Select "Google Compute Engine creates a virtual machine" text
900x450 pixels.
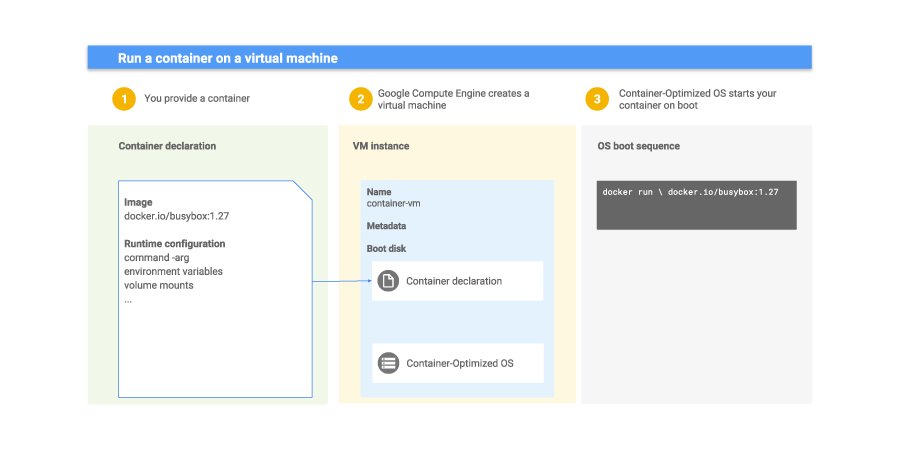point(453,99)
